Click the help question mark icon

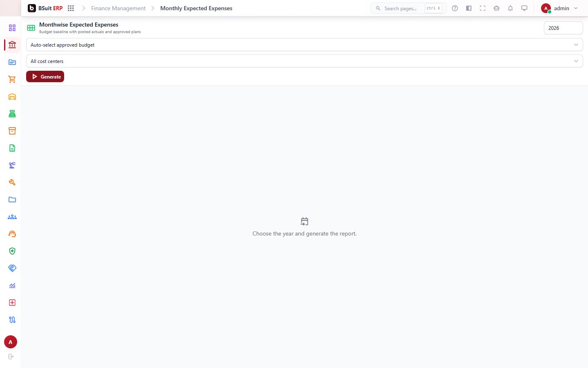455,8
